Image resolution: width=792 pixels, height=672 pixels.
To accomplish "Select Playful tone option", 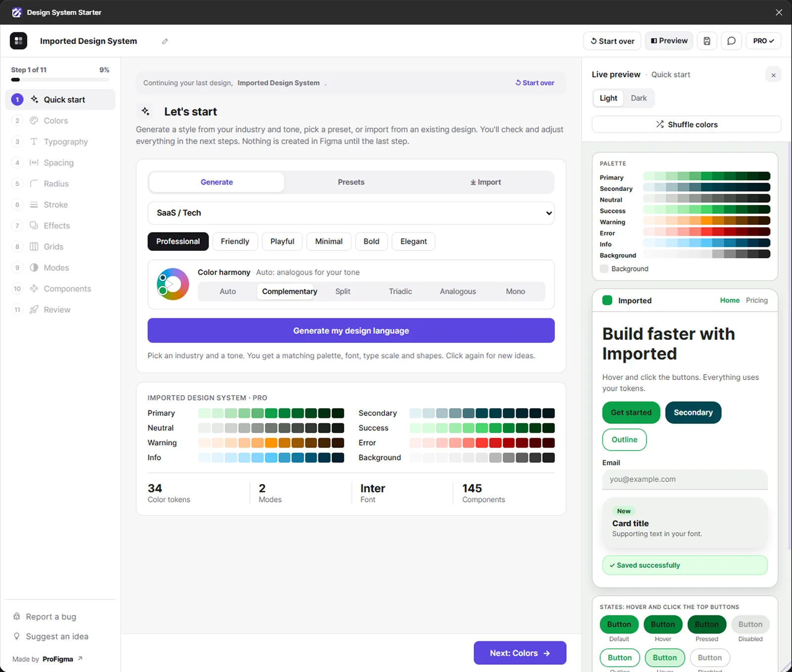I will click(x=282, y=241).
